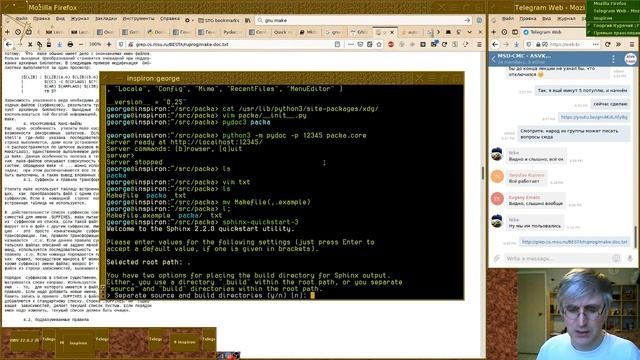This screenshot has height=360, width=640.
Task: Click the microphone icon in Telegram input
Action: point(630,258)
